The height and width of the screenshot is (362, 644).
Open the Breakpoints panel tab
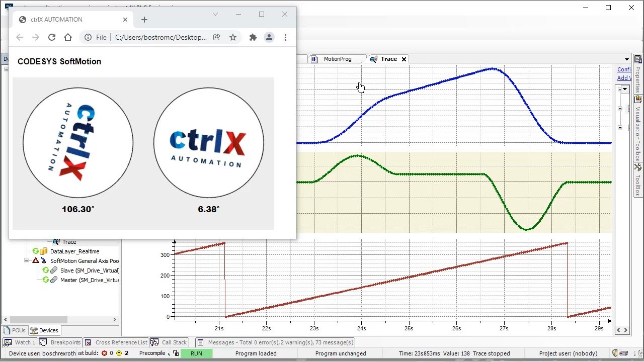point(60,342)
